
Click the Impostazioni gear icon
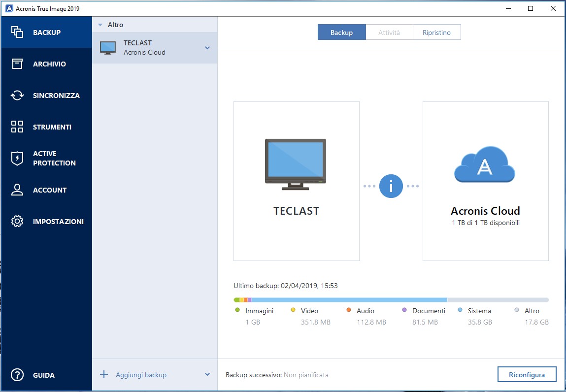coord(17,221)
